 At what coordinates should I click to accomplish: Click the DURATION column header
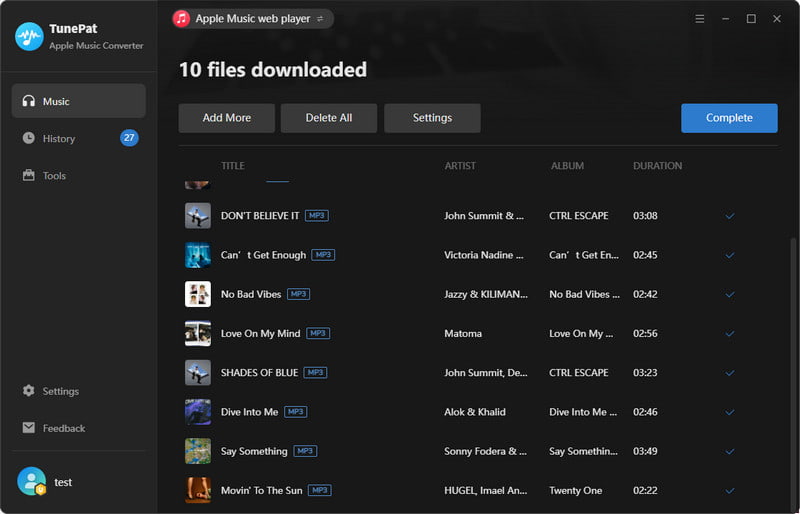[x=657, y=166]
